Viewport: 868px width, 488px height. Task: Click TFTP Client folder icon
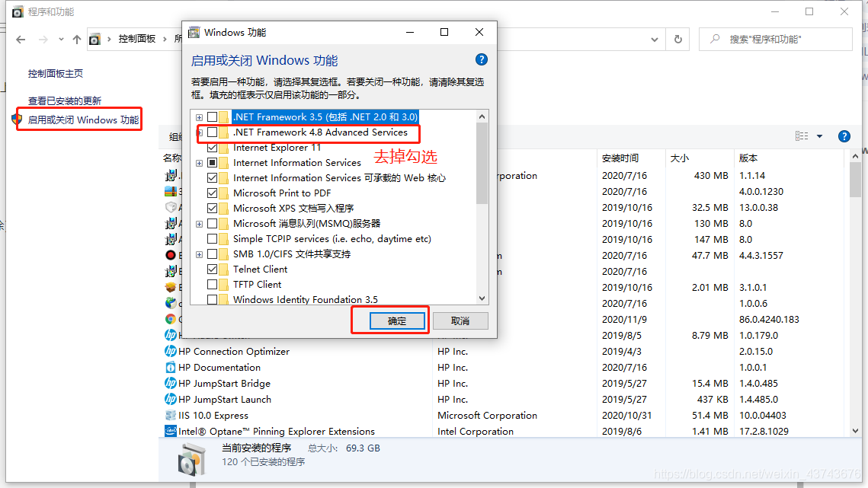click(x=223, y=285)
